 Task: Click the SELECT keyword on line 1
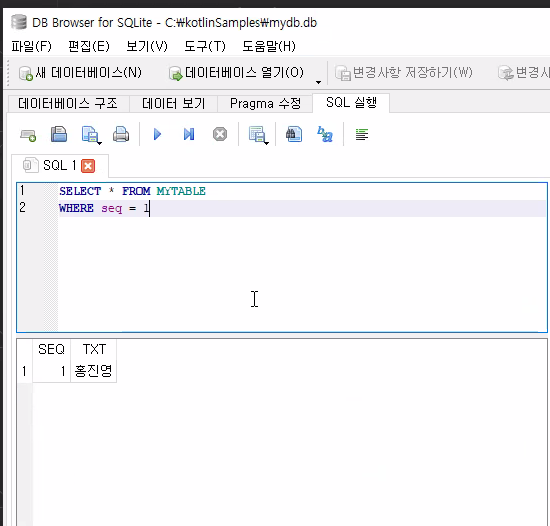coord(80,191)
